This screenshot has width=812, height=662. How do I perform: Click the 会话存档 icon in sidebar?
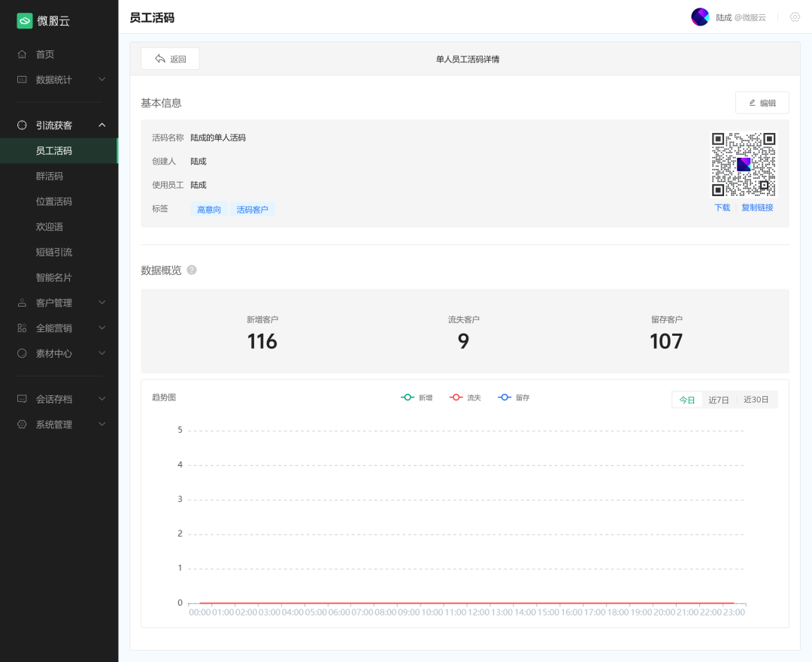point(22,399)
